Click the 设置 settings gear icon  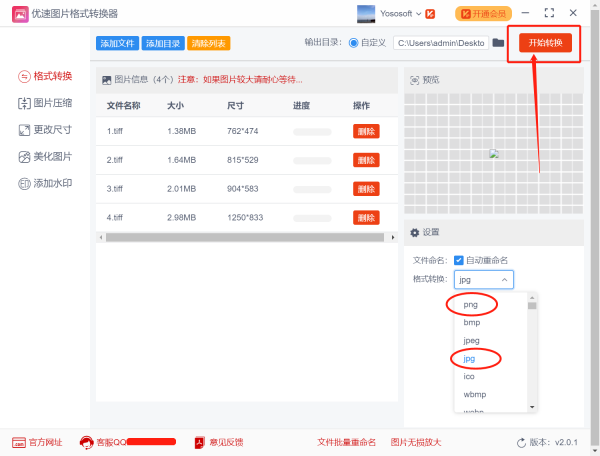[x=414, y=233]
